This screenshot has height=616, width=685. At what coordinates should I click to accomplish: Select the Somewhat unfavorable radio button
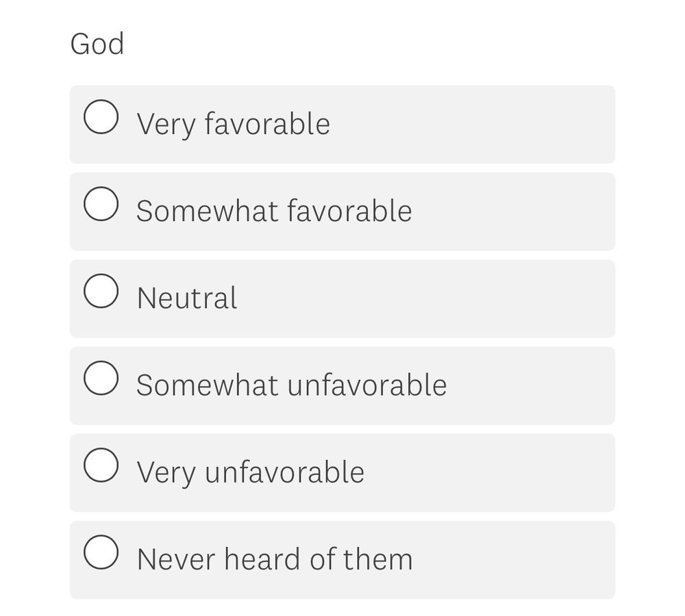(101, 377)
